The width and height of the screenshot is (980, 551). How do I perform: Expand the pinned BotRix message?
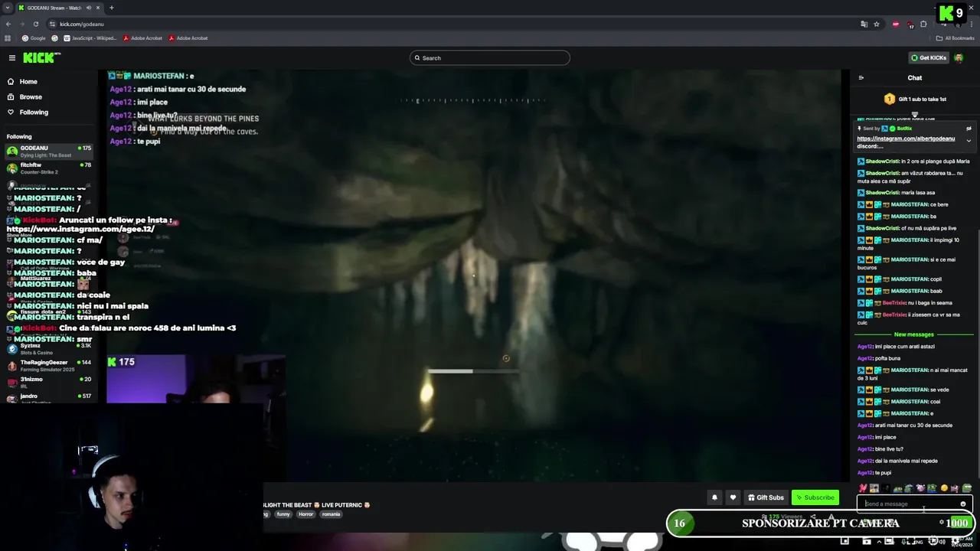pyautogui.click(x=969, y=141)
